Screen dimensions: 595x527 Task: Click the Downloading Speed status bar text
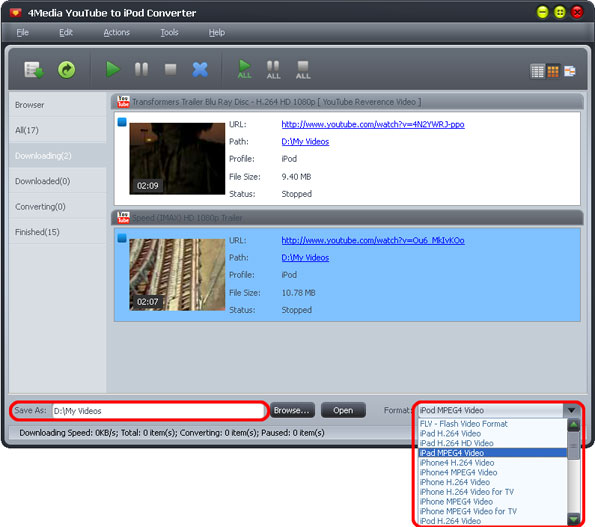coord(172,433)
